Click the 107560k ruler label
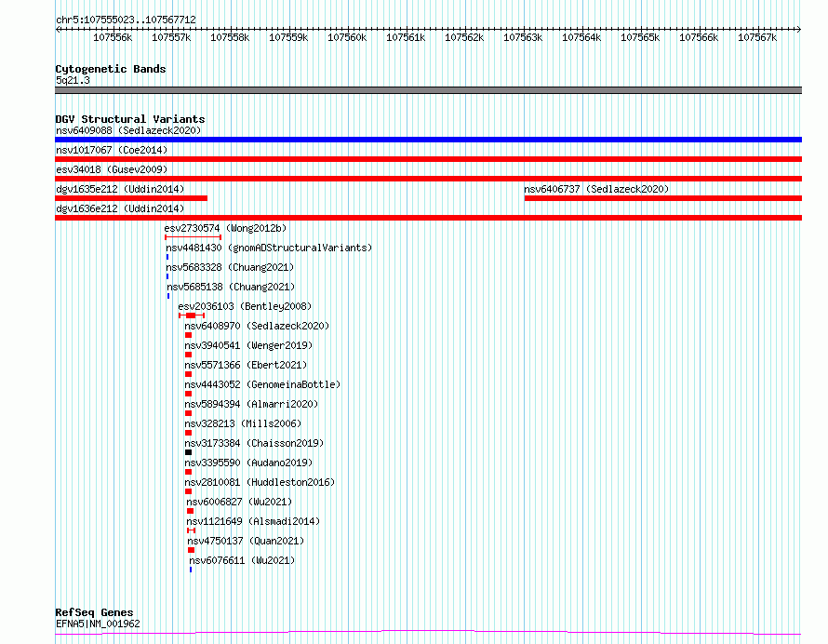The width and height of the screenshot is (828, 644). click(x=347, y=37)
